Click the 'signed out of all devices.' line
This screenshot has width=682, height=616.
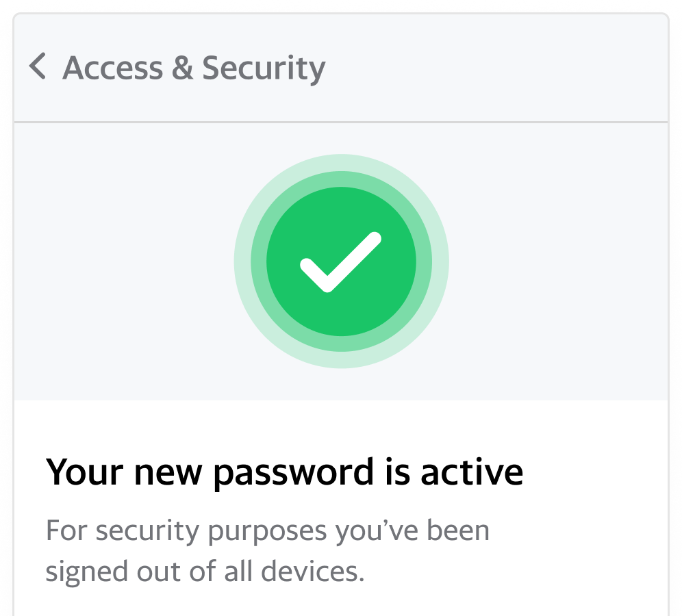click(205, 572)
